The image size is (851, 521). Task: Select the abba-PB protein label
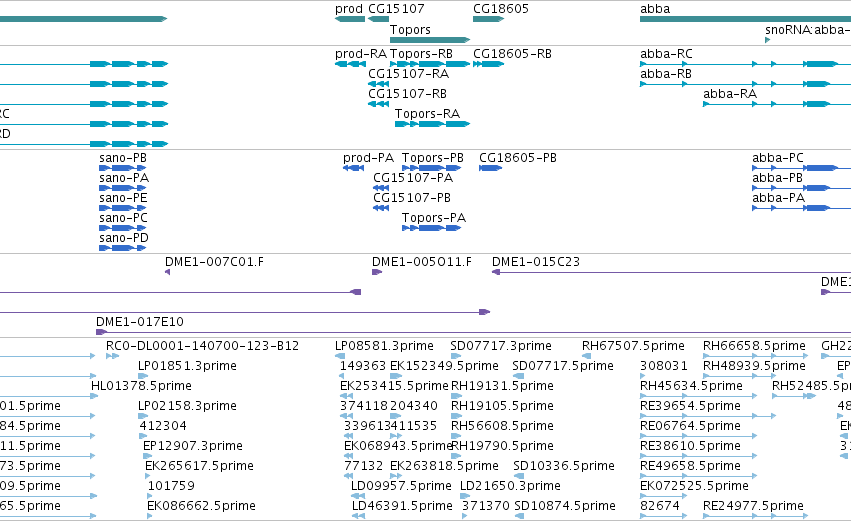[777, 178]
